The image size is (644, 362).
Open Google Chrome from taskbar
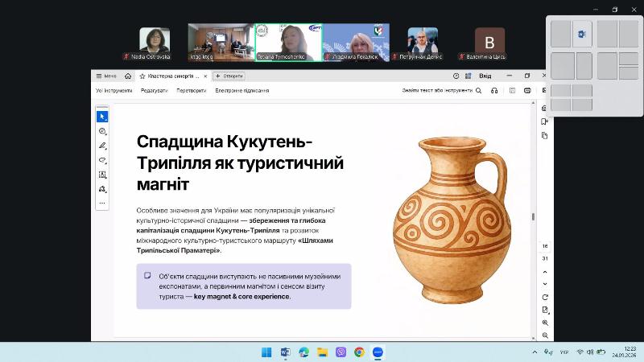(x=359, y=352)
